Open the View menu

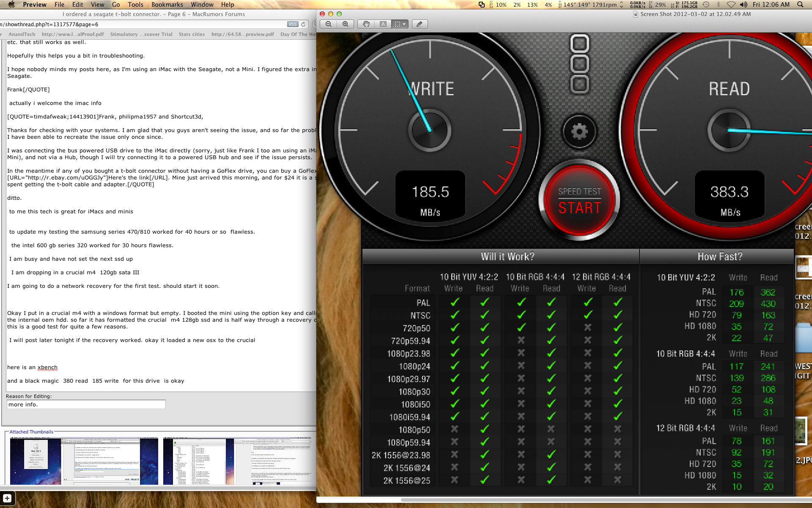point(97,5)
